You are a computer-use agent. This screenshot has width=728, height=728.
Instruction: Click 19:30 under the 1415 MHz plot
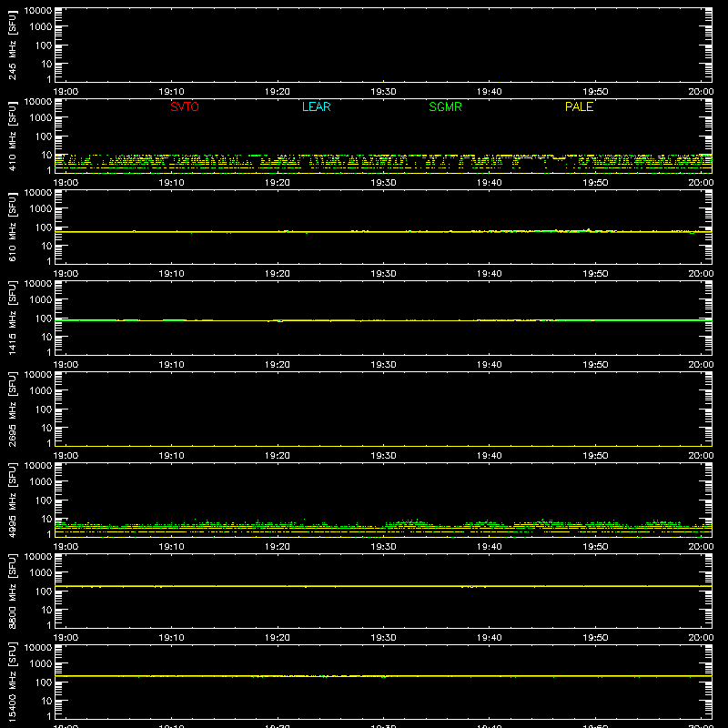point(383,365)
